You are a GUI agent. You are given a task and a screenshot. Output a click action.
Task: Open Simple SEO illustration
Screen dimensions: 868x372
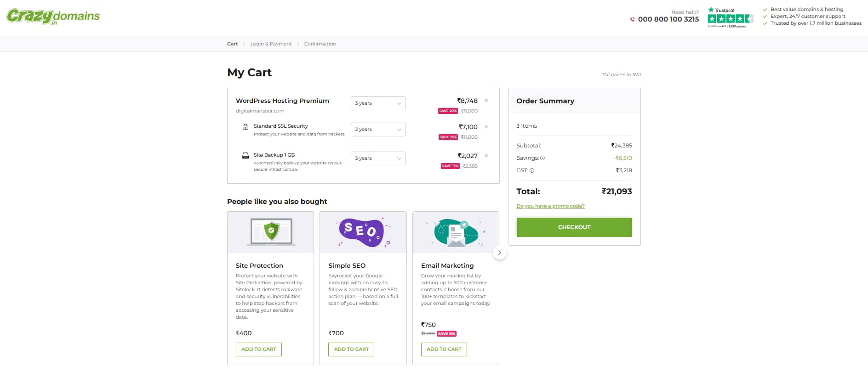tap(363, 232)
